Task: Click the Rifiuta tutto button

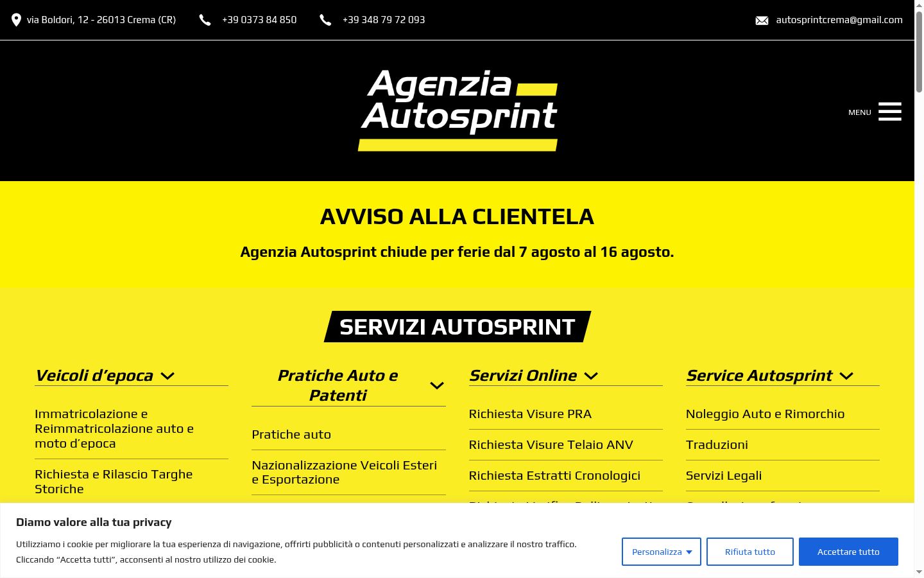Action: click(750, 552)
